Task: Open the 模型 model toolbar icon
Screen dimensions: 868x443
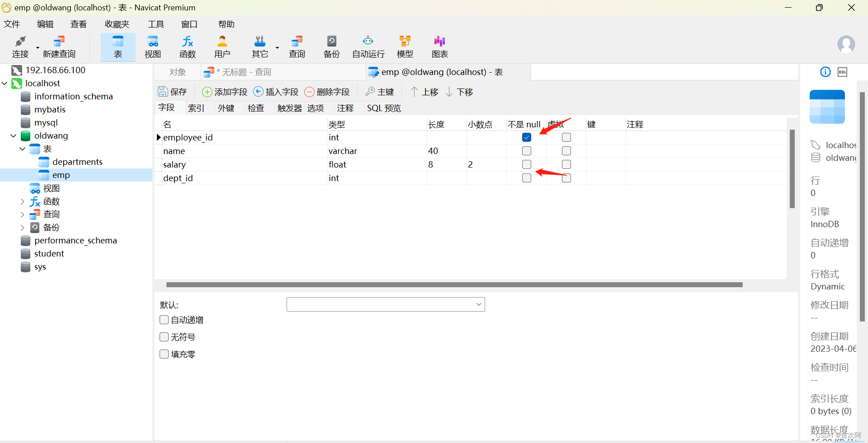Action: [405, 47]
